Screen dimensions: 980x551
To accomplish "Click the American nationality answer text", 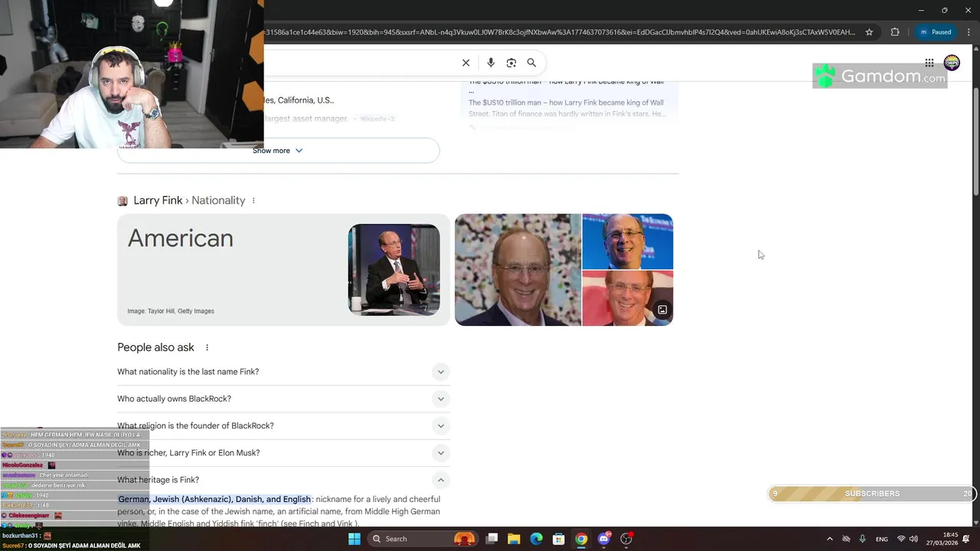I will [181, 238].
